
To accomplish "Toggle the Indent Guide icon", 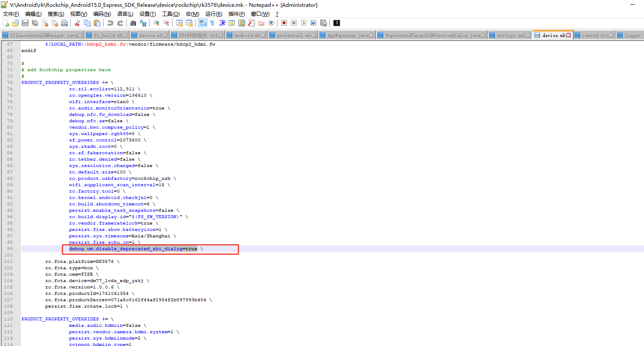I will click(222, 23).
